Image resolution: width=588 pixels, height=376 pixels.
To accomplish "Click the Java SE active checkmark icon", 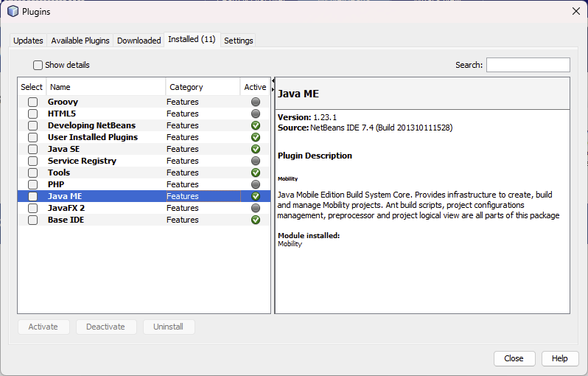I will click(256, 149).
